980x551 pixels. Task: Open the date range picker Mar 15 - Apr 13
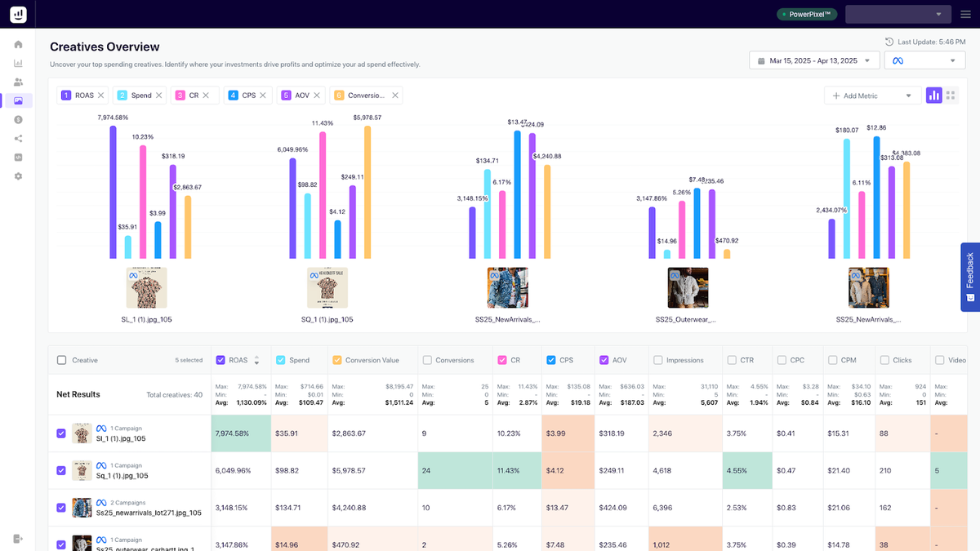tap(813, 60)
